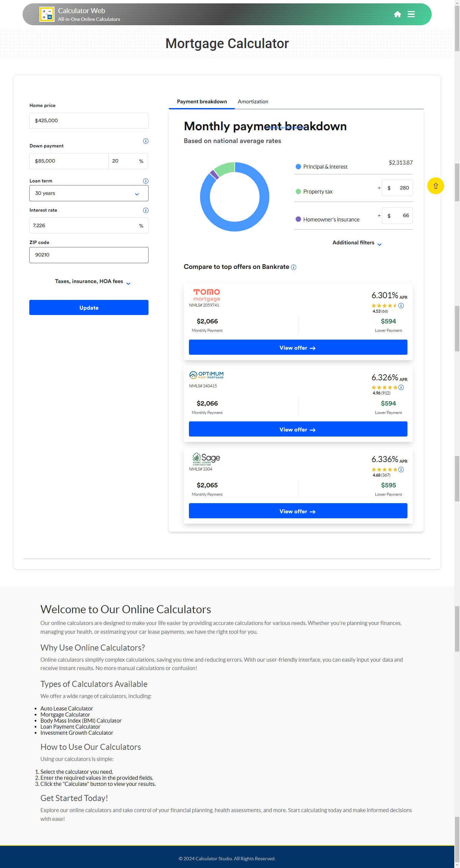The image size is (460, 868).
Task: Show info about Interest rate
Action: [146, 210]
